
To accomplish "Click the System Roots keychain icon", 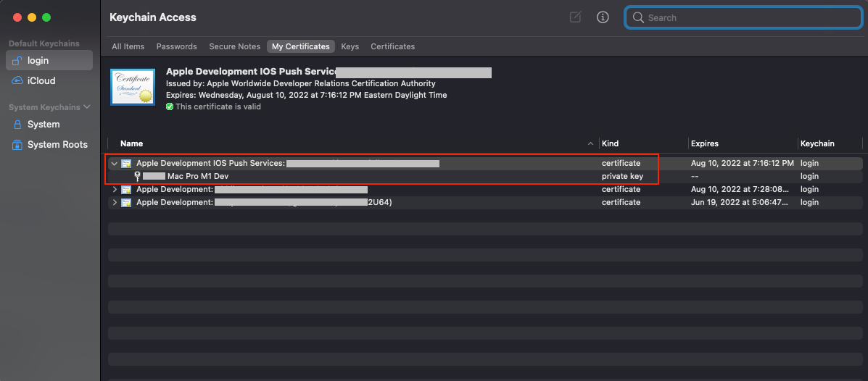I will (17, 145).
